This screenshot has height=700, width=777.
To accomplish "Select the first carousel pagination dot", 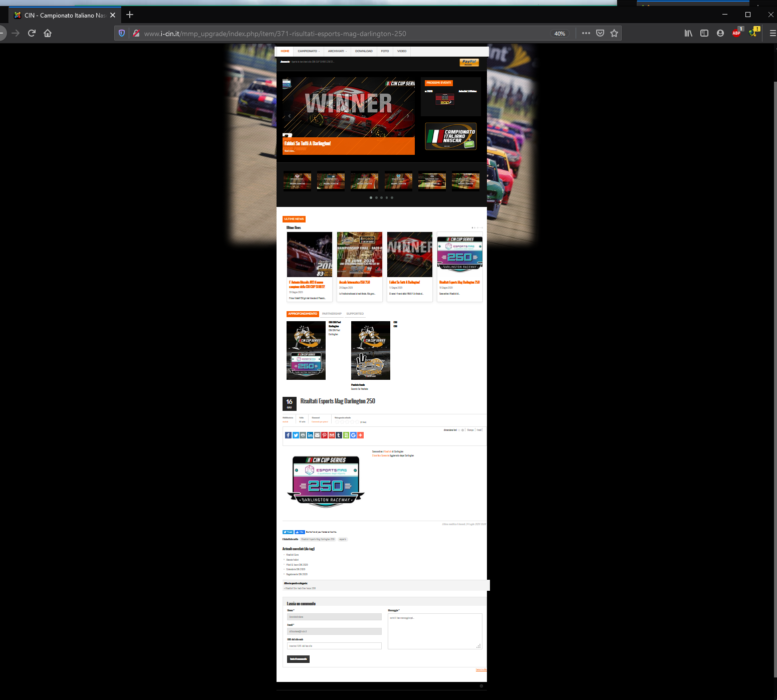I will click(x=371, y=197).
